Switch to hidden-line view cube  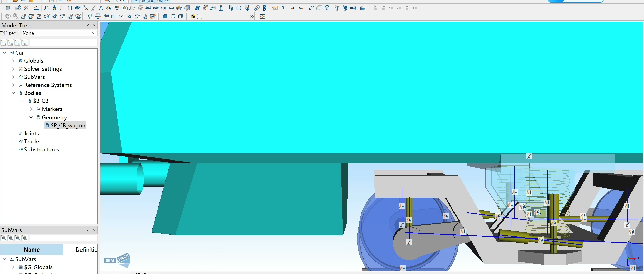[x=180, y=16]
